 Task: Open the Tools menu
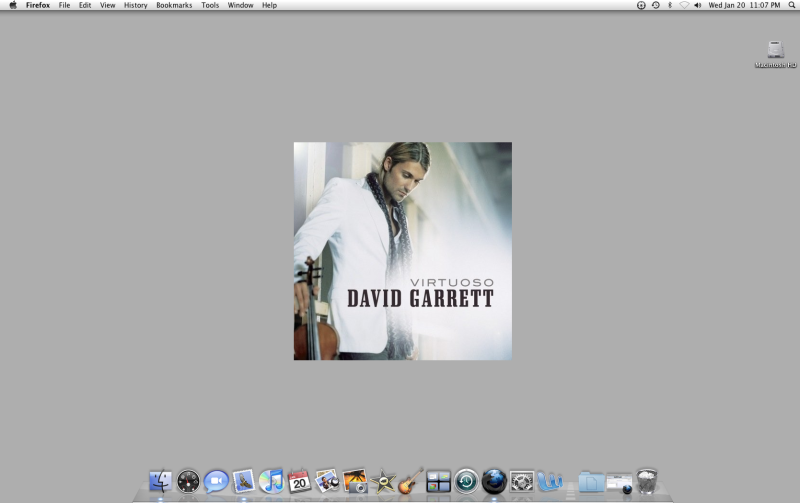[x=210, y=5]
